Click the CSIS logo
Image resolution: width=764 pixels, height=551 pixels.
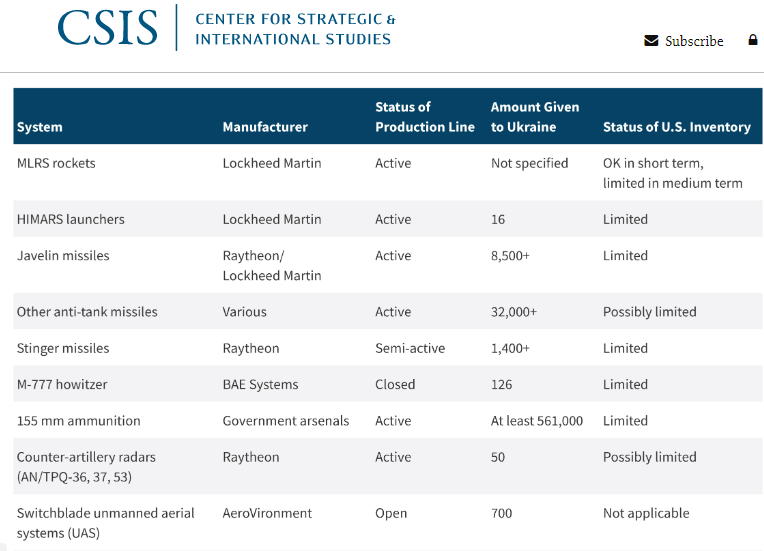(107, 28)
